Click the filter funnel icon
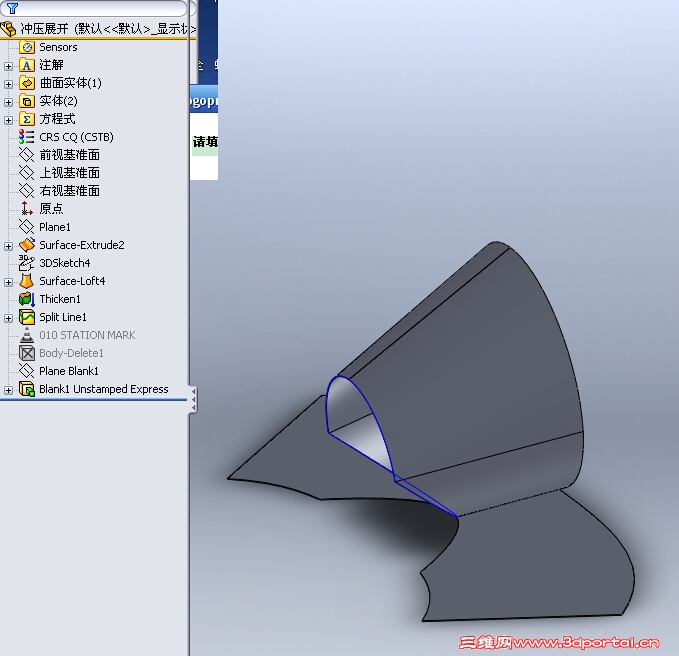 point(12,8)
